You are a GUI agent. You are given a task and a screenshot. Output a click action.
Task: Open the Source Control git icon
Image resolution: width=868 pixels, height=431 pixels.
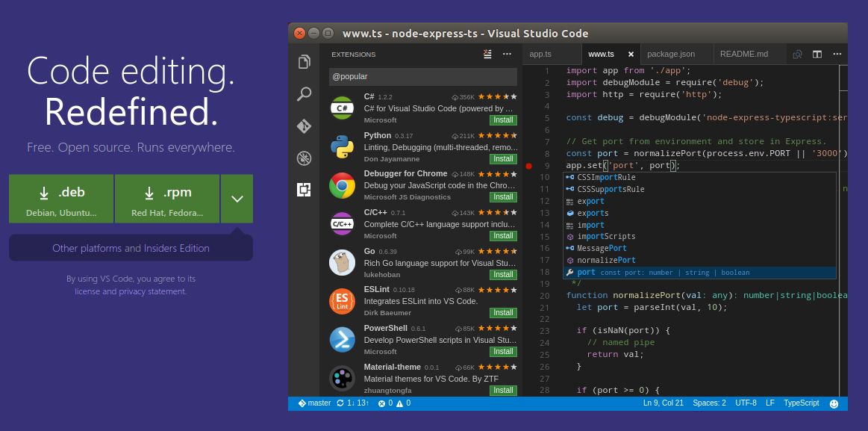click(x=304, y=126)
